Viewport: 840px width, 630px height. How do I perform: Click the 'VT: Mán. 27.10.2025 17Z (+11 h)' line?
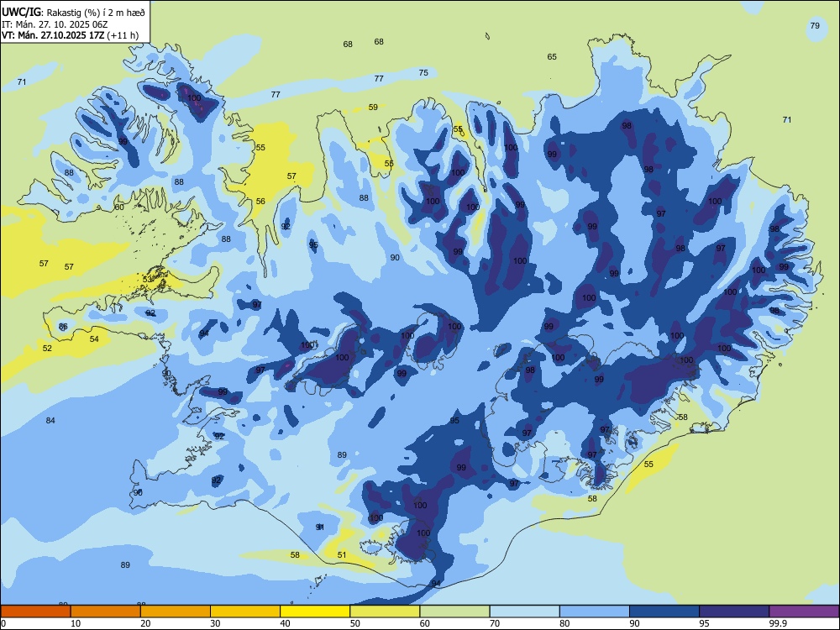click(x=71, y=35)
